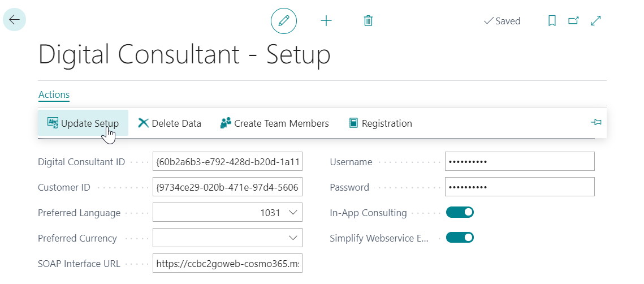The height and width of the screenshot is (284, 644).
Task: Click the back arrow button
Action: [14, 20]
